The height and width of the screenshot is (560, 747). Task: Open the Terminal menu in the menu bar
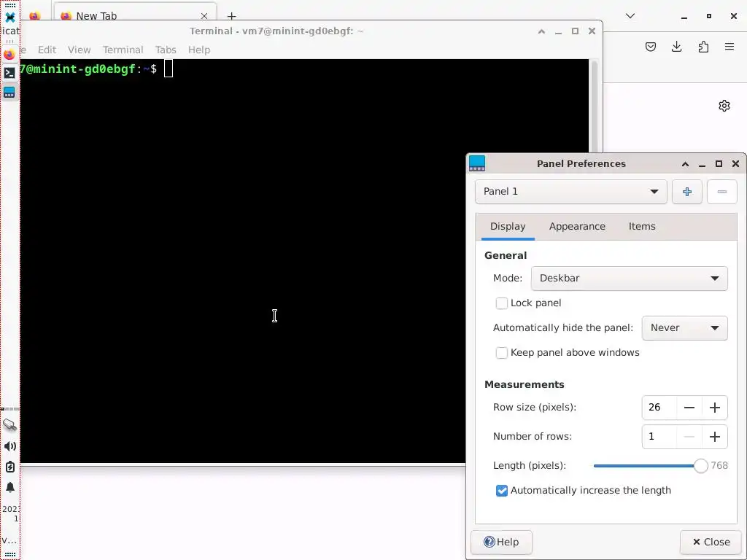123,50
